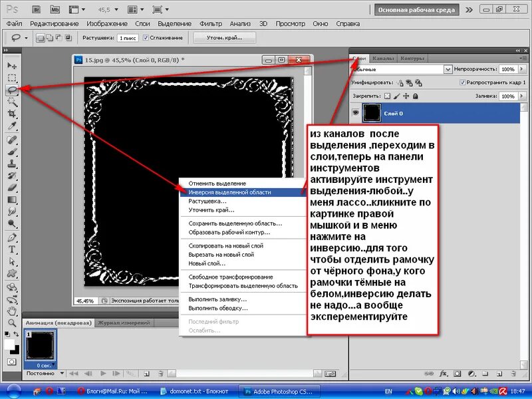The width and height of the screenshot is (532, 399).
Task: Select the Brush tool
Action: click(12, 152)
